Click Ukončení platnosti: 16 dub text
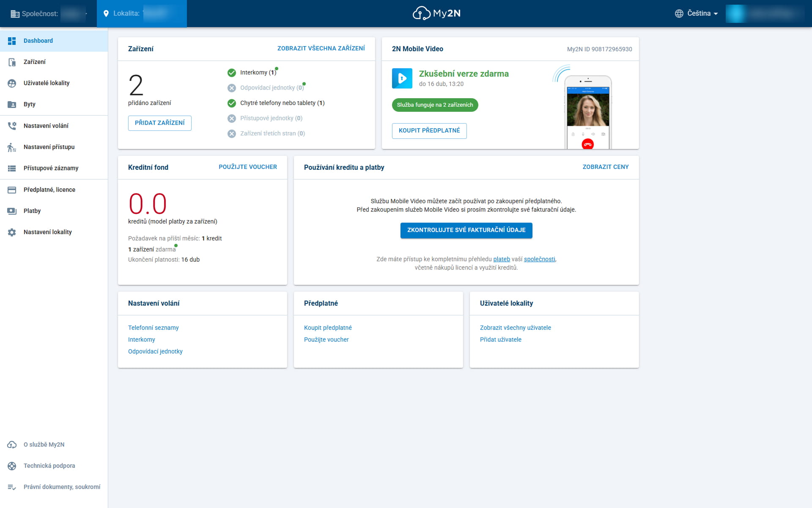This screenshot has width=812, height=508. coord(164,260)
